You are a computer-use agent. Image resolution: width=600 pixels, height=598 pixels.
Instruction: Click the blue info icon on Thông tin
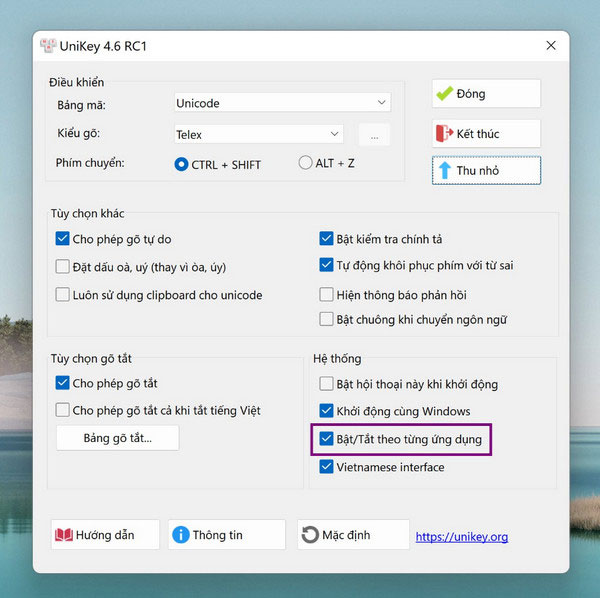tap(181, 534)
